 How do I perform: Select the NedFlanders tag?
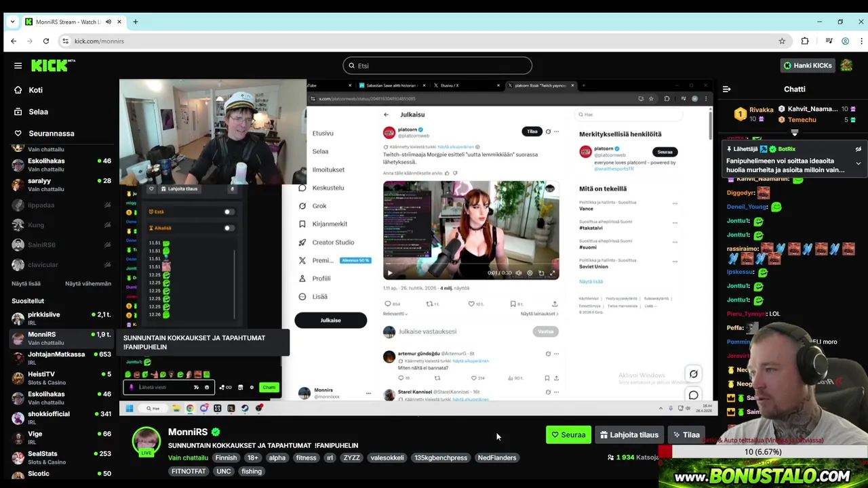tap(497, 458)
